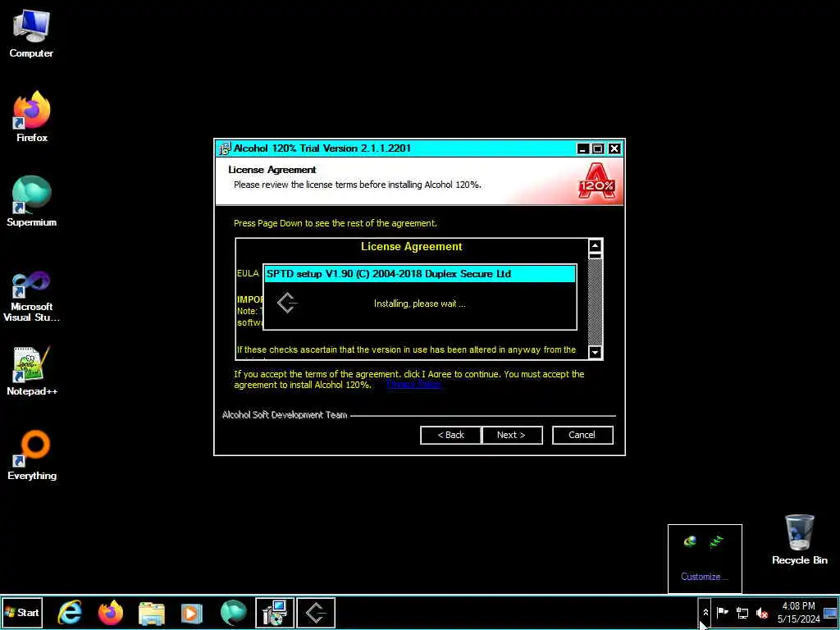Open Supermium from the taskbar
Screen dimensions: 840x630
pos(233,613)
